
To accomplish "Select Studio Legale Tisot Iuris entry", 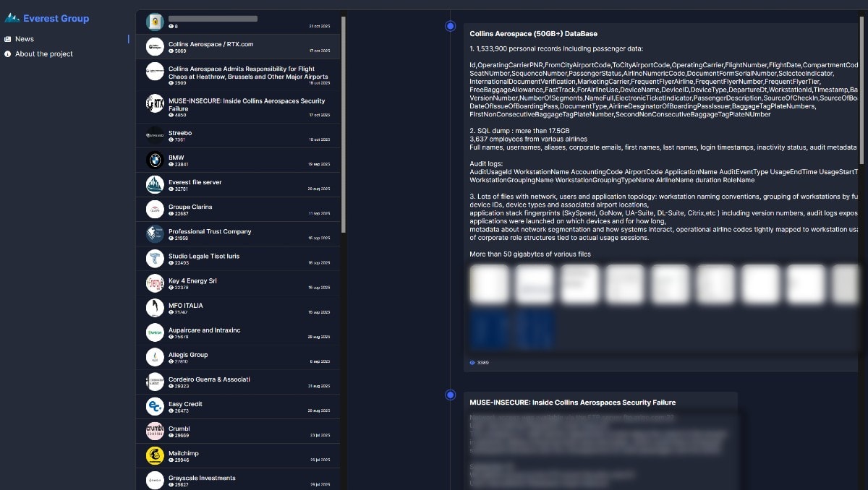I will (239, 259).
